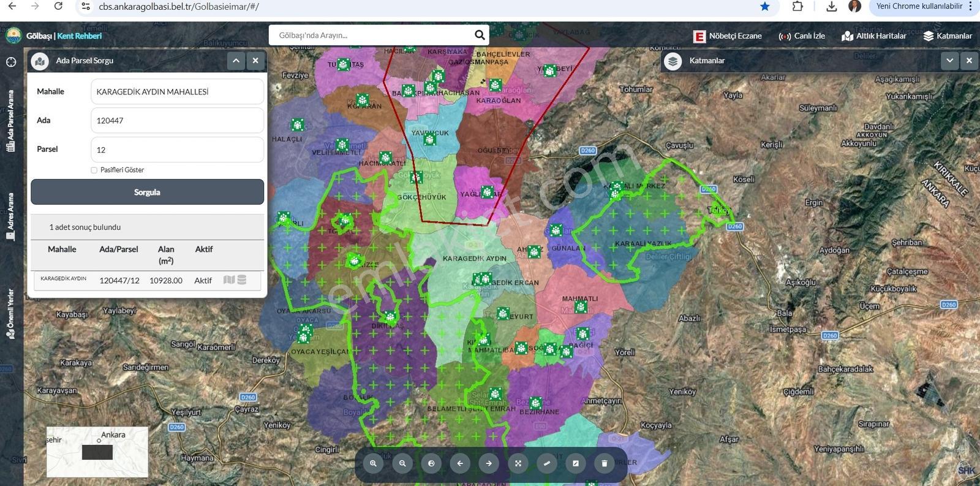980x486 pixels.
Task: Click the Sorgula query button
Action: coord(148,192)
